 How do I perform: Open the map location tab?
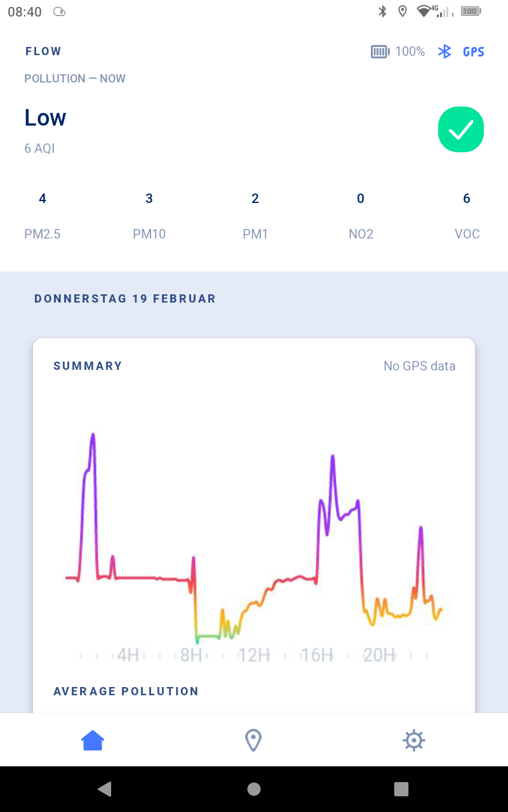(x=253, y=740)
